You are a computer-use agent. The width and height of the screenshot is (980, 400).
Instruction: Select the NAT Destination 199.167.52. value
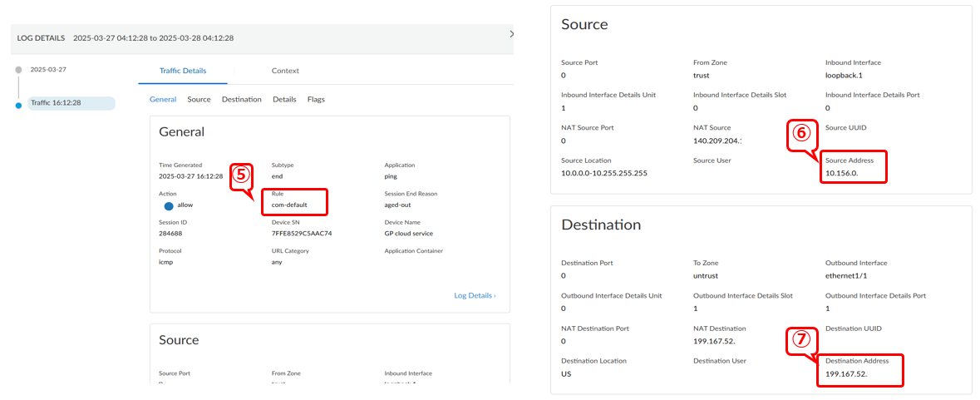pos(714,341)
